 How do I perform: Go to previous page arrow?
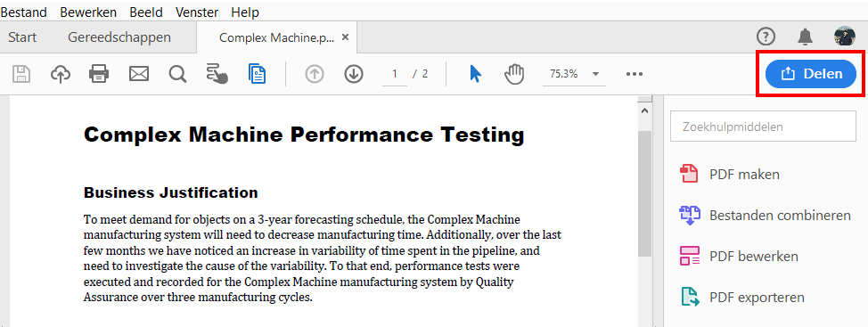[315, 74]
